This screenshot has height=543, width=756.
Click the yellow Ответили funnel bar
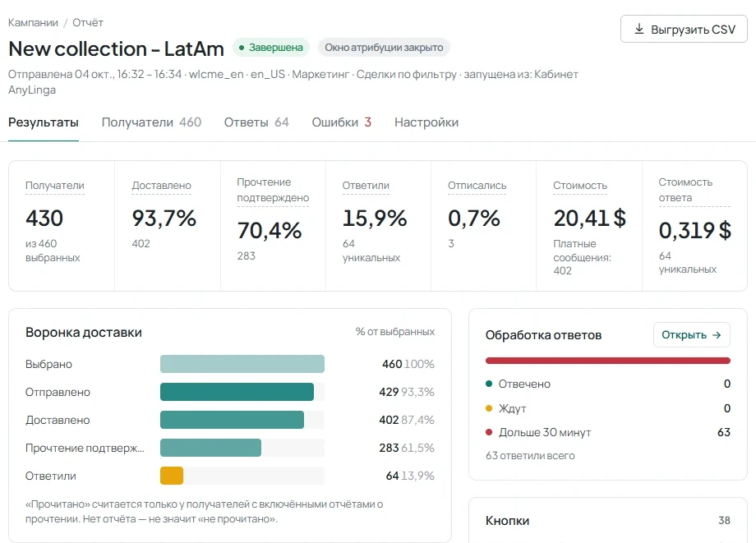coord(172,476)
